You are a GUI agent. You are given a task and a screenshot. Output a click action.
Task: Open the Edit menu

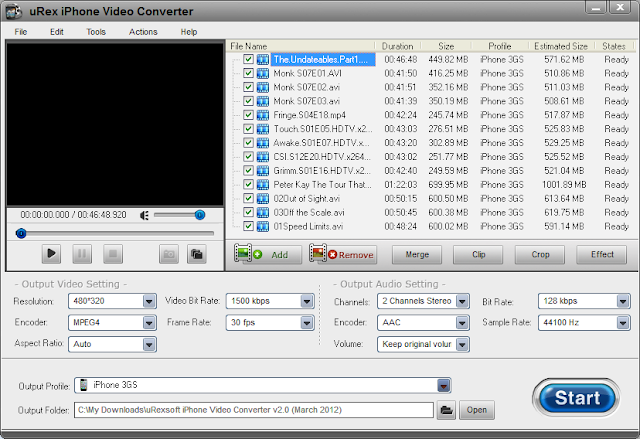point(57,32)
